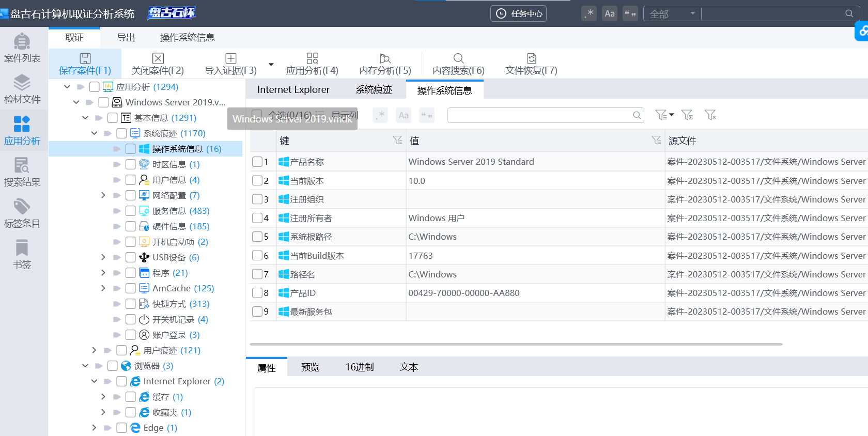Viewport: 868px width, 436px height.
Task: Collapse the 系统痕迹 (1170) tree node
Action: [x=94, y=133]
